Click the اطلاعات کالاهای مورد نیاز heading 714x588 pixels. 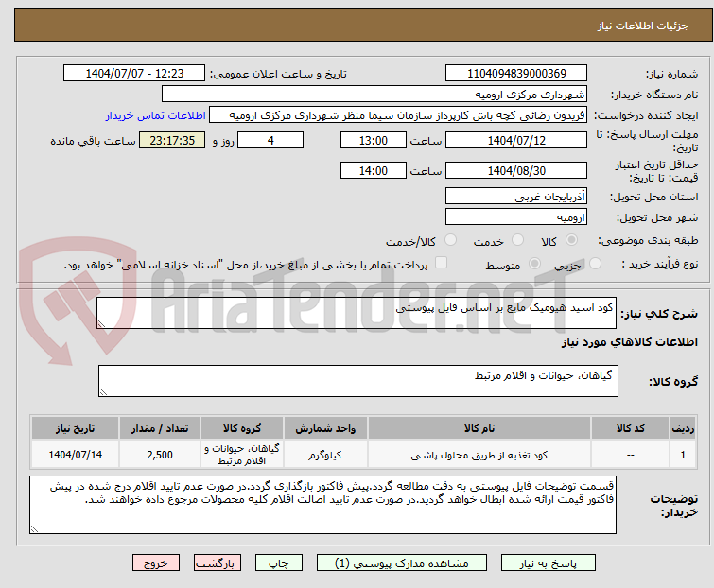click(x=629, y=342)
